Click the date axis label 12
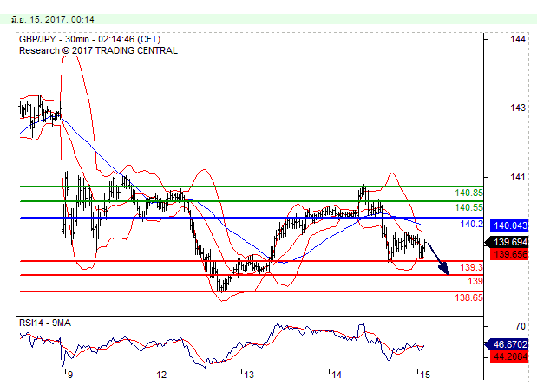 pos(161,376)
